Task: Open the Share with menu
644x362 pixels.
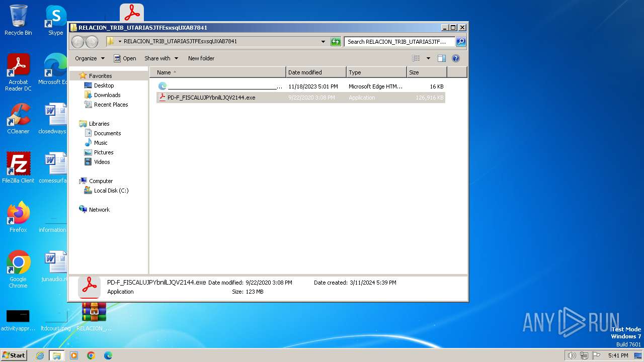Action: tap(161, 58)
